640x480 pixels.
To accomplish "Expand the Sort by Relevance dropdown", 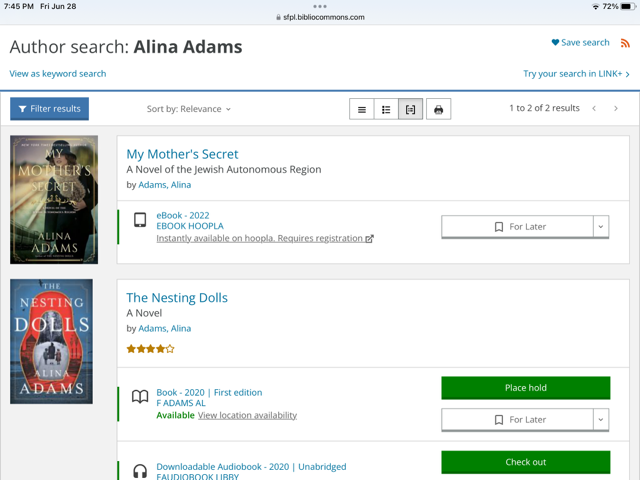I will 189,109.
